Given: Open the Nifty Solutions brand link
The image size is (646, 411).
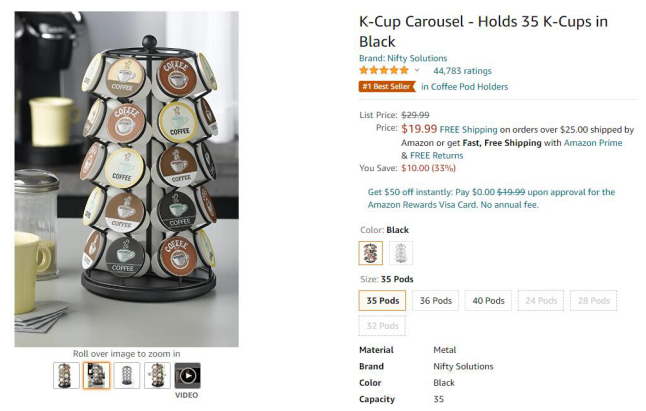Looking at the screenshot, I should 403,58.
